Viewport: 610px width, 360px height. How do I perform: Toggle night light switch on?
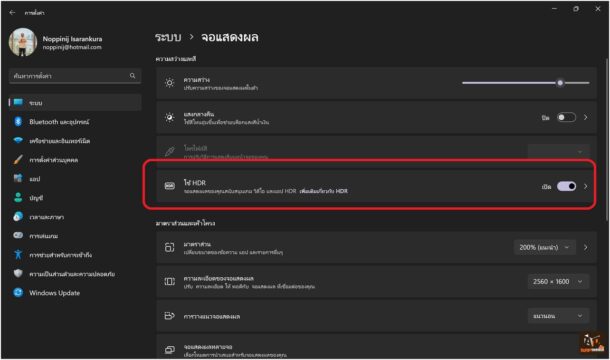coord(566,117)
